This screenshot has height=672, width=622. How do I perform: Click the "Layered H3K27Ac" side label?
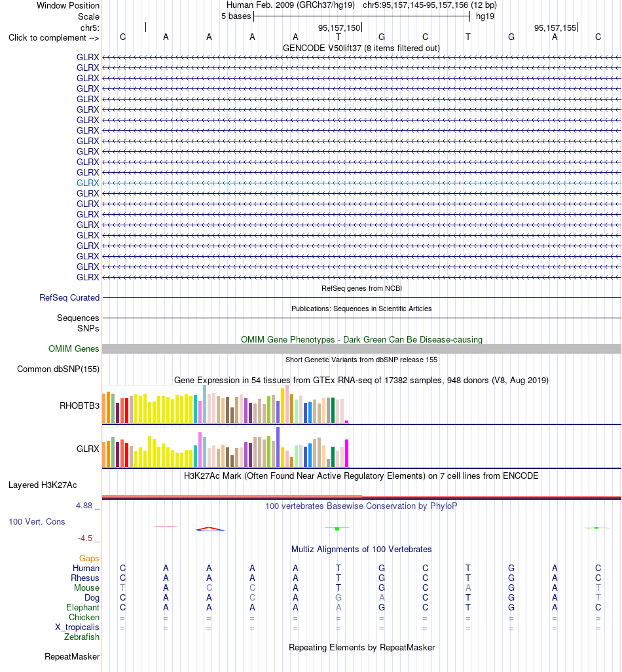(43, 485)
